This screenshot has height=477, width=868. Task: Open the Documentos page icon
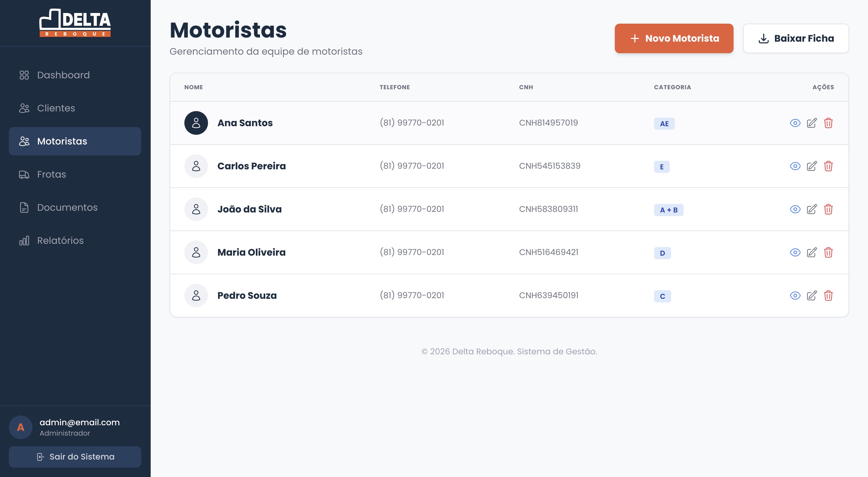[x=24, y=207]
